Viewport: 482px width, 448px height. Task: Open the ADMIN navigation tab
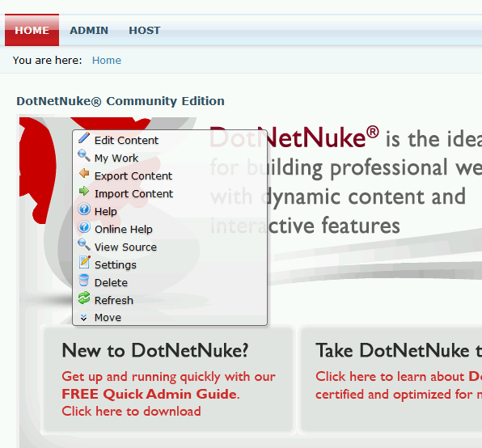pos(89,31)
